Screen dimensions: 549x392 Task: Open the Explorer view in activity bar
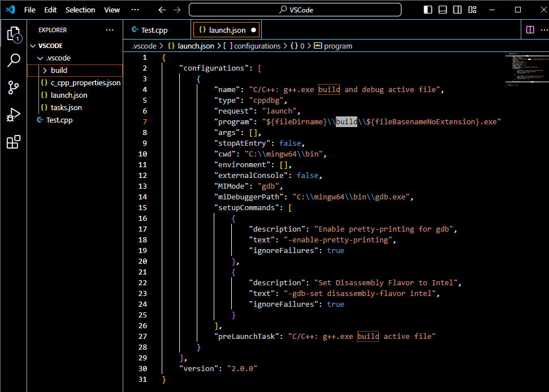point(14,34)
